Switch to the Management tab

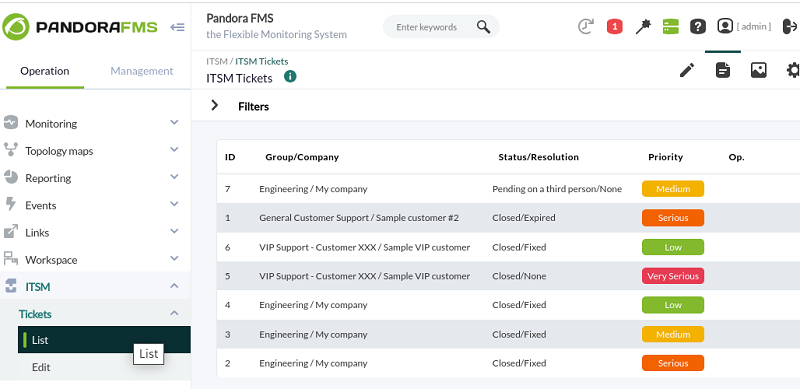142,71
